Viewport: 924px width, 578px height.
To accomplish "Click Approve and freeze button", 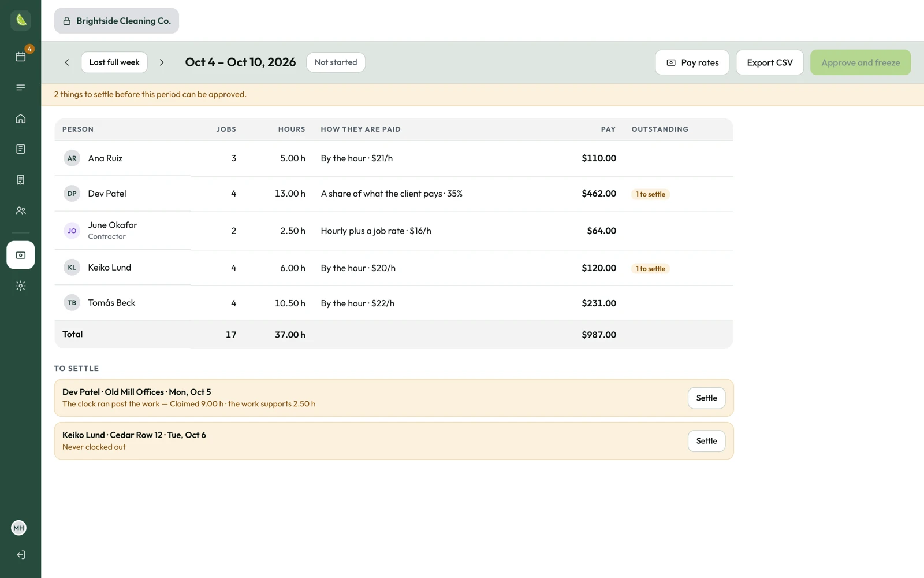I will coord(860,62).
